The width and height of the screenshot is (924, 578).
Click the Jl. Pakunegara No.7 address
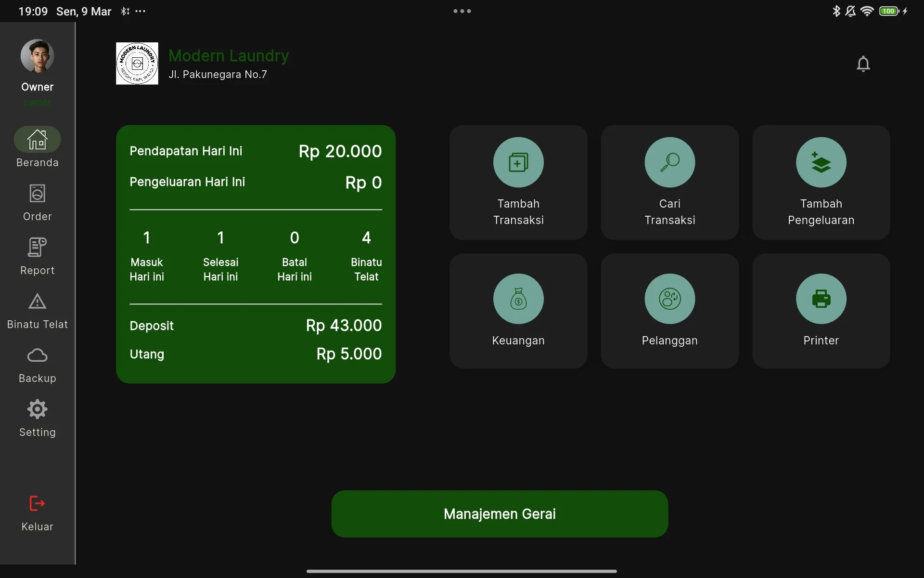[x=218, y=75]
